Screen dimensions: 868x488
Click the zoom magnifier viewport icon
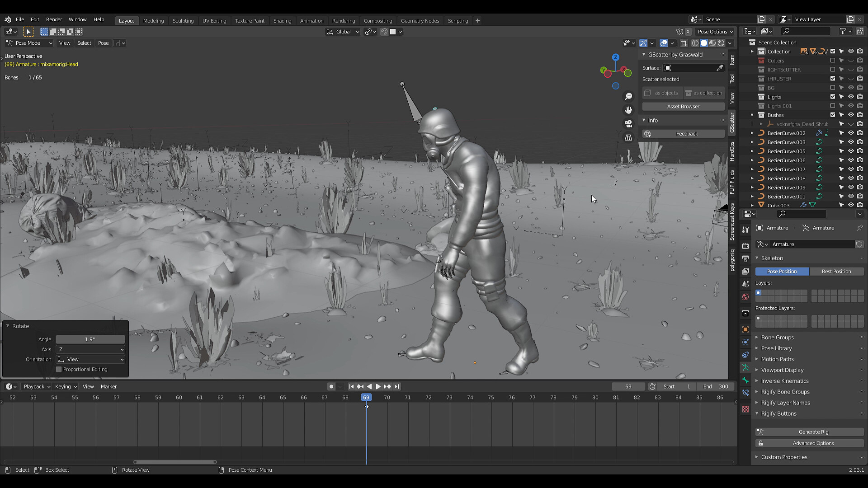coord(628,97)
